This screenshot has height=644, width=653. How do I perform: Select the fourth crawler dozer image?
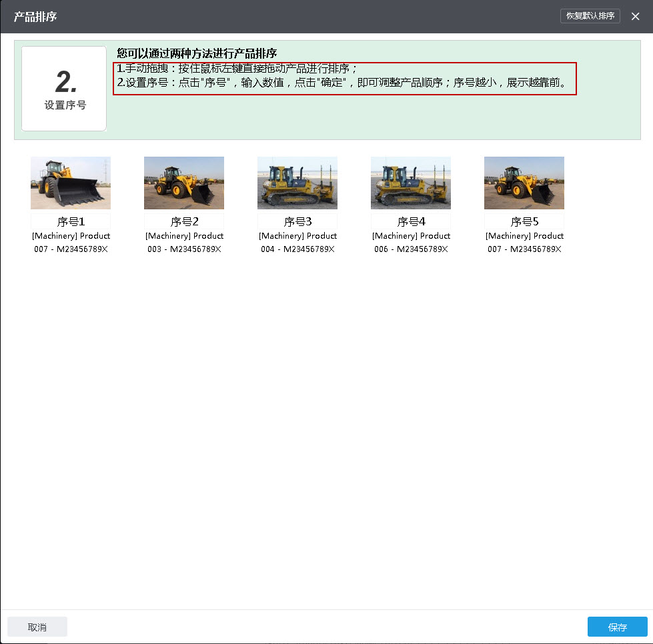(410, 182)
